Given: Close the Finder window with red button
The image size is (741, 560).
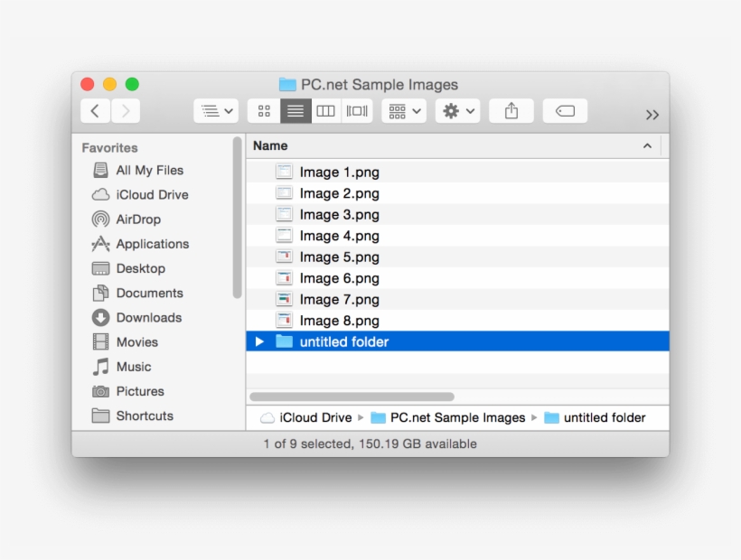Looking at the screenshot, I should (88, 84).
